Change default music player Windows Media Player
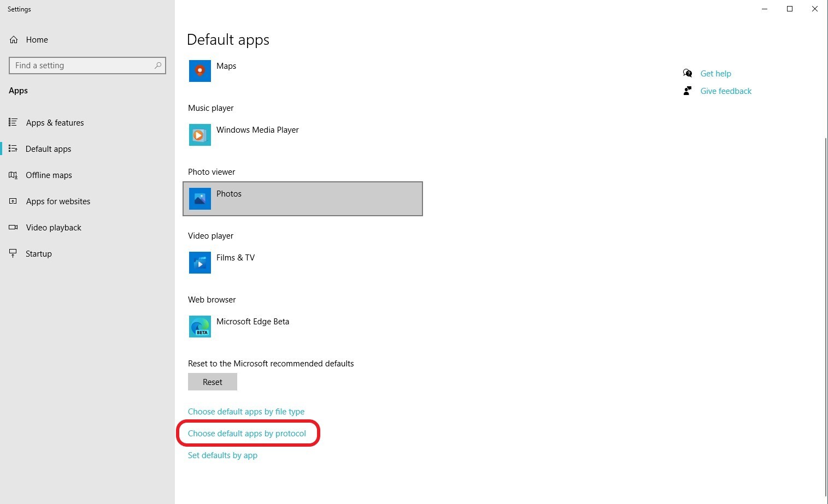 point(303,135)
